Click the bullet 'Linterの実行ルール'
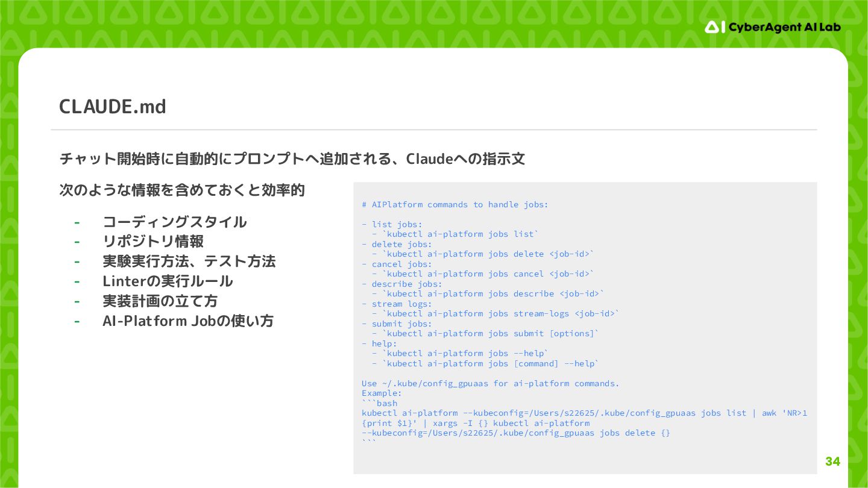This screenshot has height=488, width=868. [x=168, y=281]
